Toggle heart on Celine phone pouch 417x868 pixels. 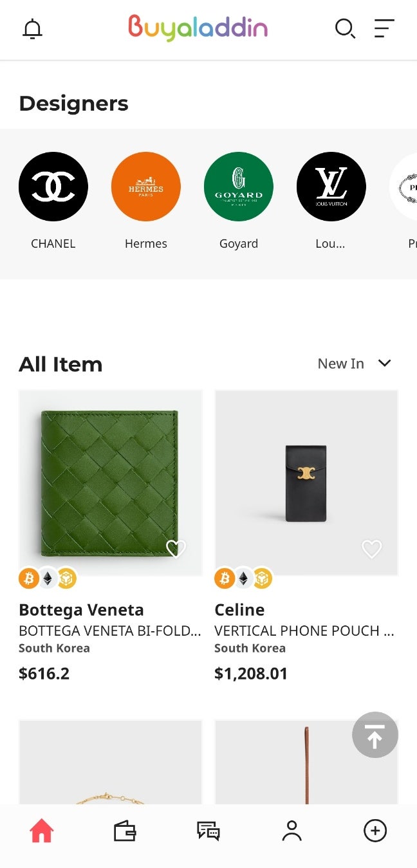tap(371, 548)
